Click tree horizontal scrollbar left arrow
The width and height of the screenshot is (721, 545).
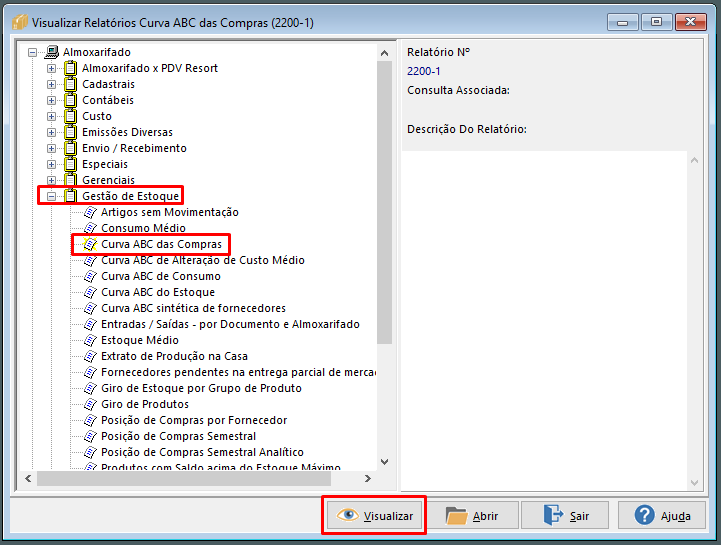point(29,478)
